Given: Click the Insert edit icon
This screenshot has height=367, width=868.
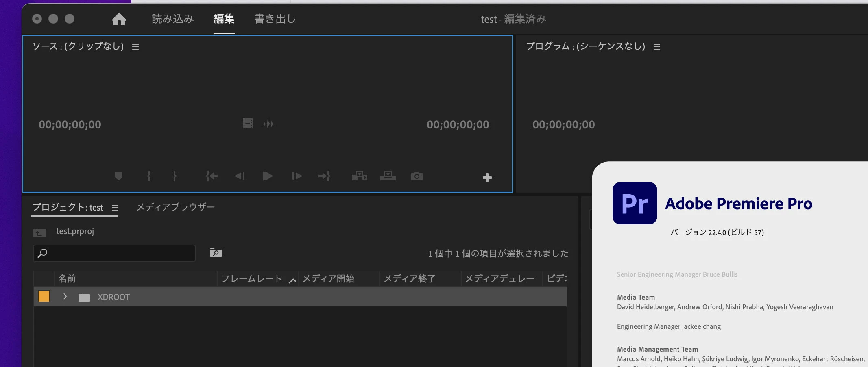Looking at the screenshot, I should point(359,176).
